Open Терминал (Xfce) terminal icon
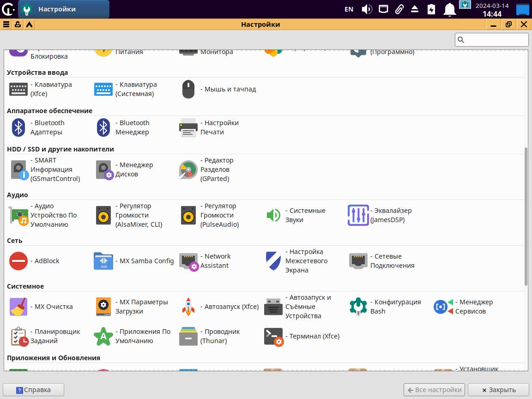 coord(274,337)
